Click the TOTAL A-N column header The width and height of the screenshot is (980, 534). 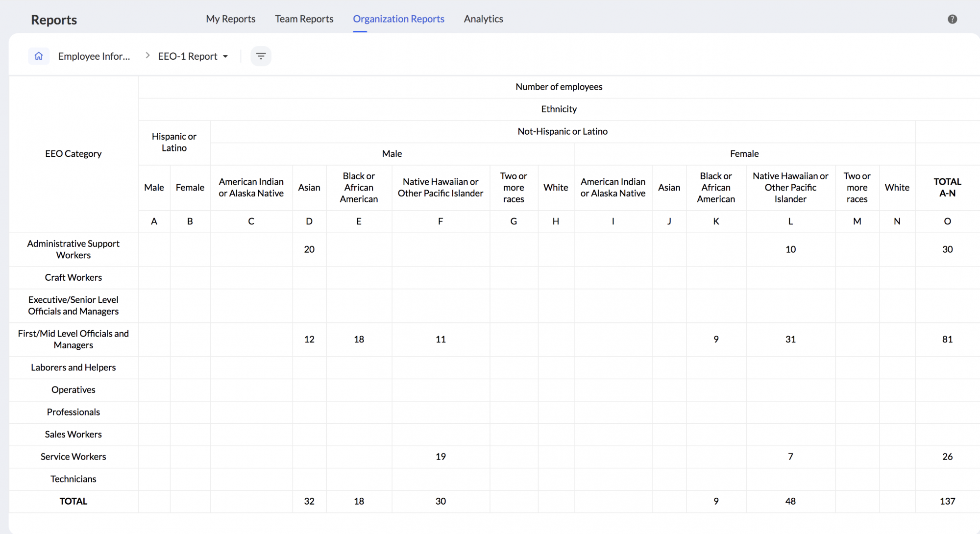[x=947, y=187]
